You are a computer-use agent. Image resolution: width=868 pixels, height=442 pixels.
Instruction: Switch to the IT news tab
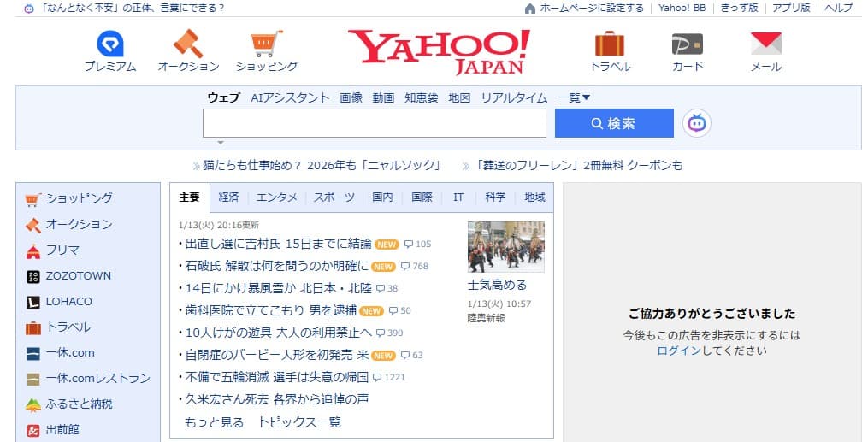pyautogui.click(x=458, y=197)
